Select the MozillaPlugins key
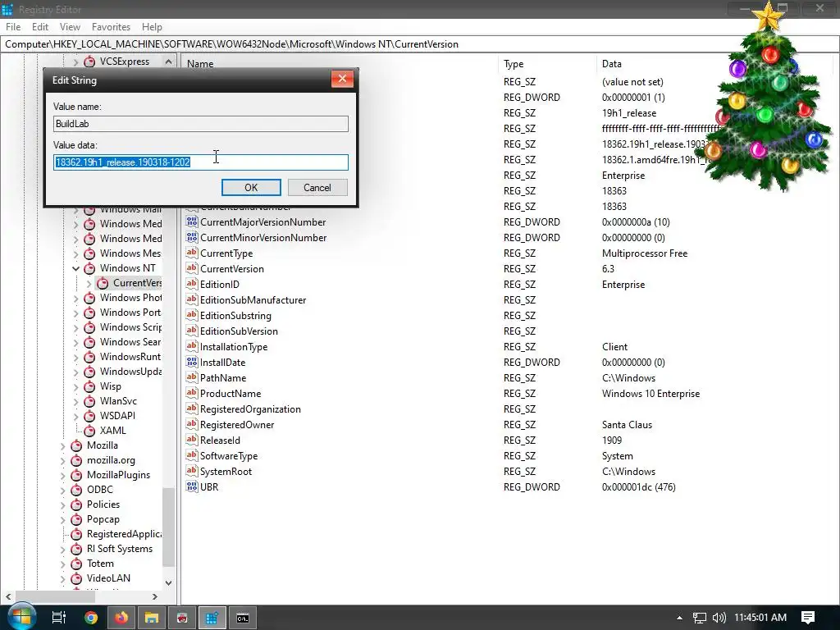 coord(118,475)
